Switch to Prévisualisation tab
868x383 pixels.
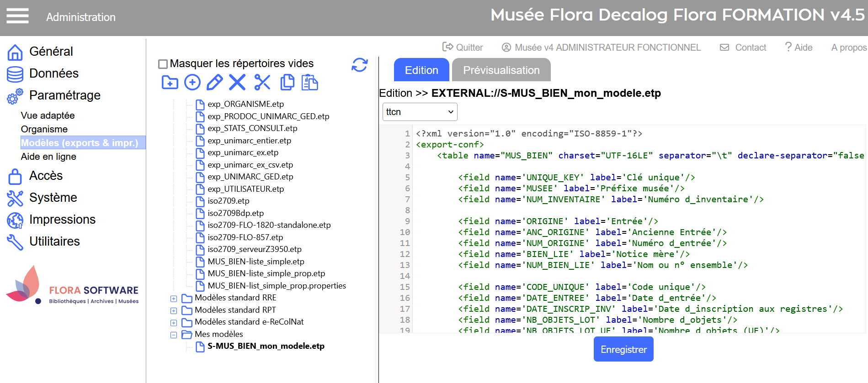click(501, 70)
